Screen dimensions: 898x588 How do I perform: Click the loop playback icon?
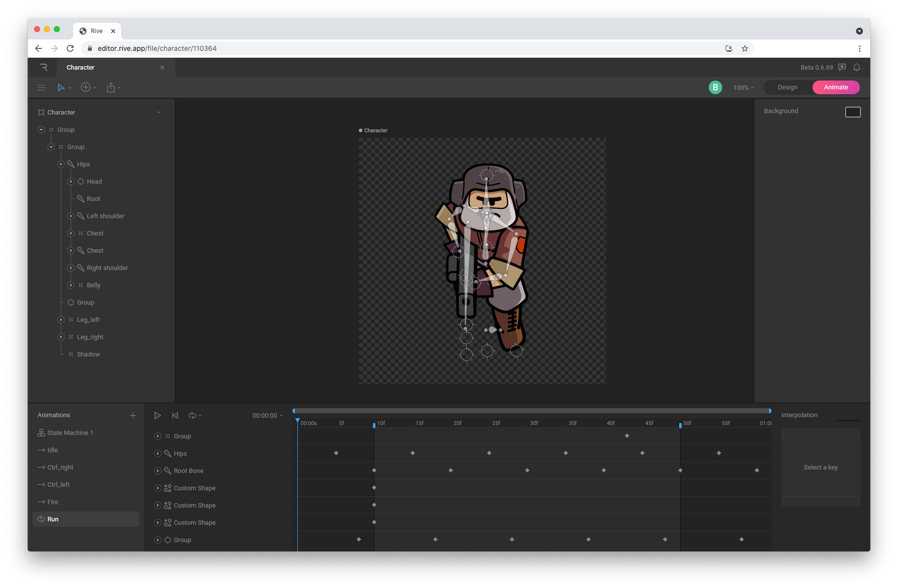193,415
